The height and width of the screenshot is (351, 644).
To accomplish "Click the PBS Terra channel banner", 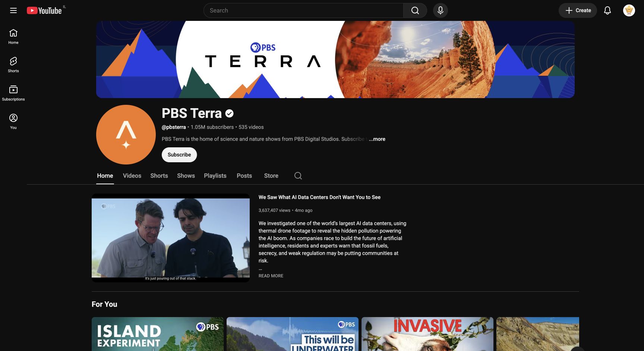I will click(x=335, y=59).
